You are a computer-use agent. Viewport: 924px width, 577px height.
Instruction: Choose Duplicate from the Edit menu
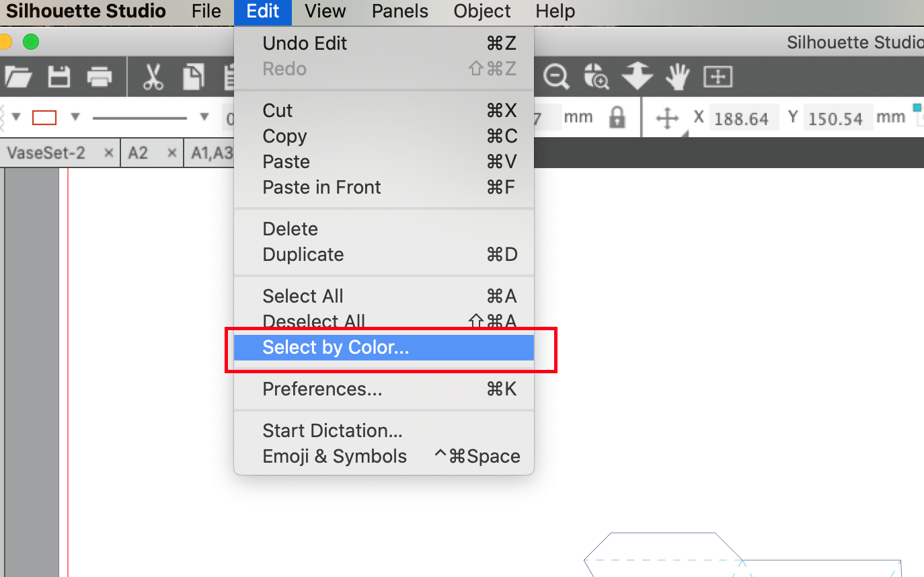[303, 255]
